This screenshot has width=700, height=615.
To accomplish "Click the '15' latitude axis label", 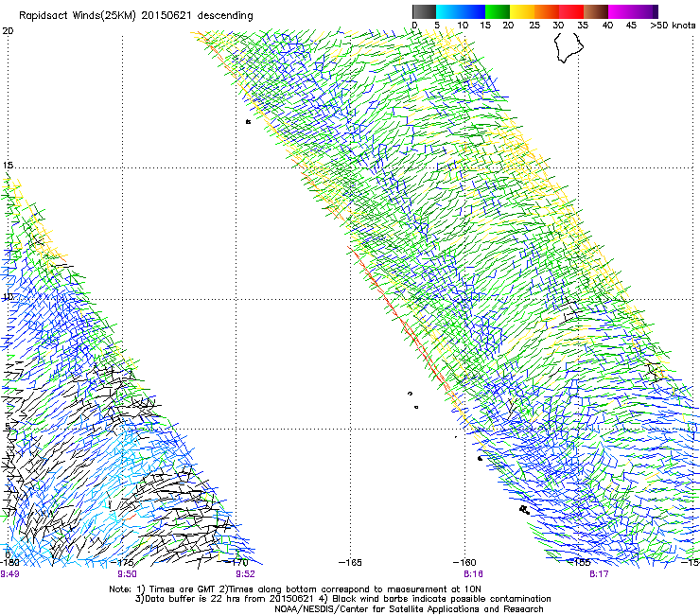I will (8, 166).
